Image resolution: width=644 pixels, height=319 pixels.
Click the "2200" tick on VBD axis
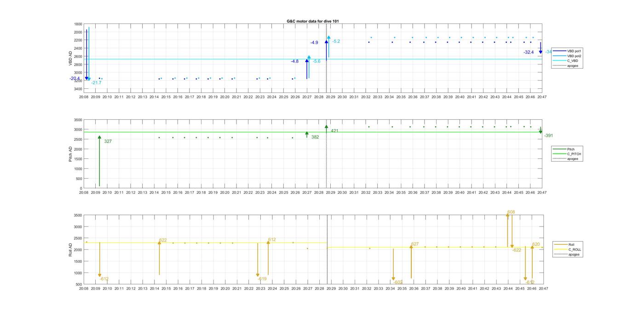78,41
